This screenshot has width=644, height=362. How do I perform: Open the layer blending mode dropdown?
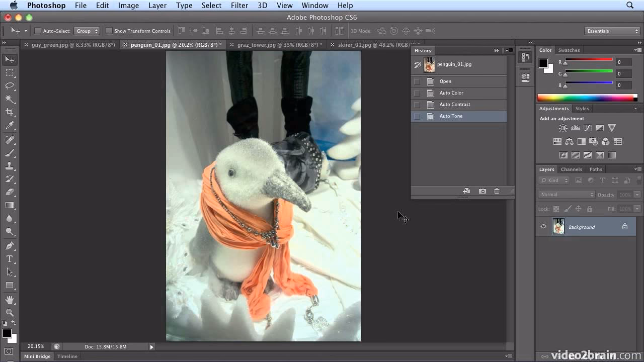coord(566,194)
